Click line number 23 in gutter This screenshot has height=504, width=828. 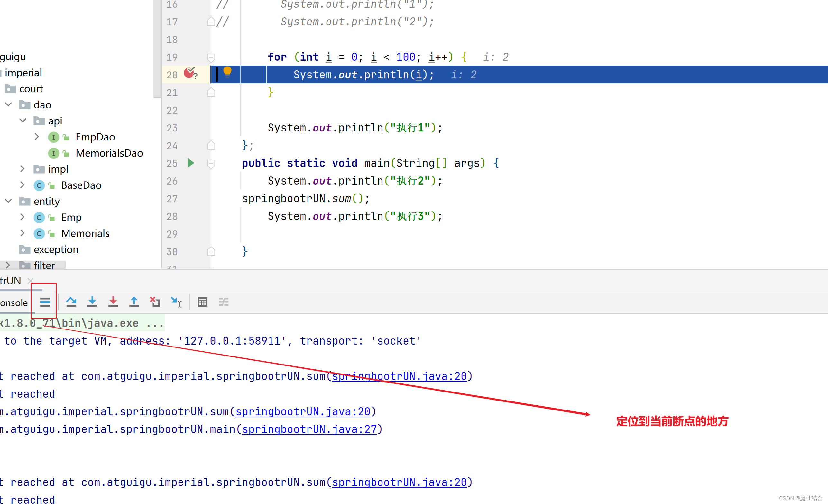tap(172, 128)
